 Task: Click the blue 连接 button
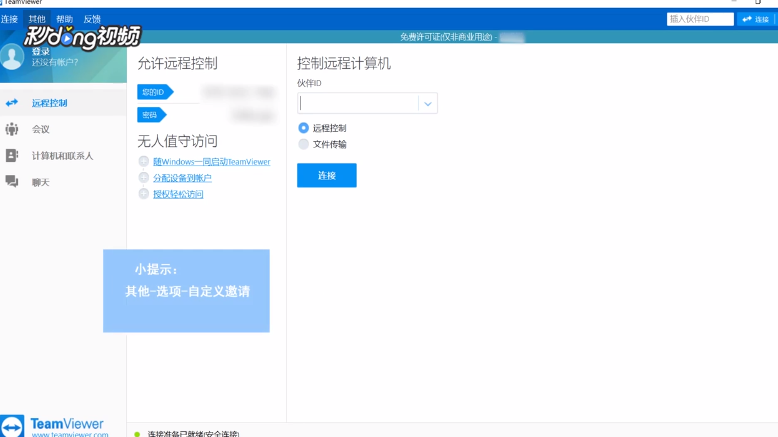(326, 175)
